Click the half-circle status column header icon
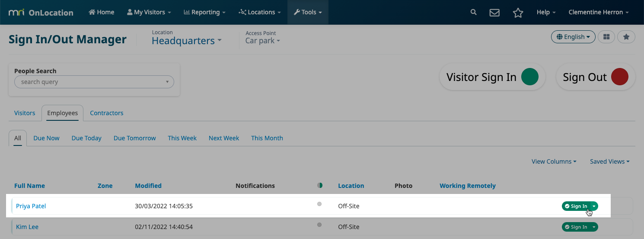The width and height of the screenshot is (644, 239). click(x=320, y=185)
